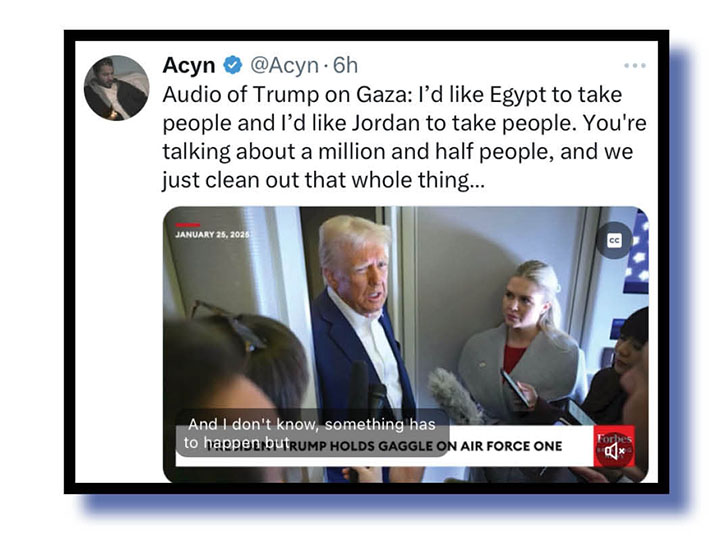Click the blue starred flag in video corner
The width and height of the screenshot is (709, 547).
[x=637, y=253]
